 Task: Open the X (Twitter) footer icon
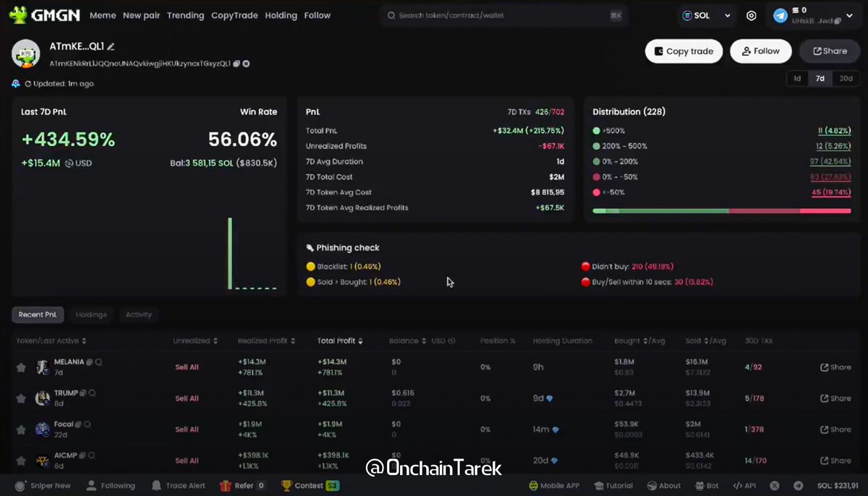click(775, 486)
